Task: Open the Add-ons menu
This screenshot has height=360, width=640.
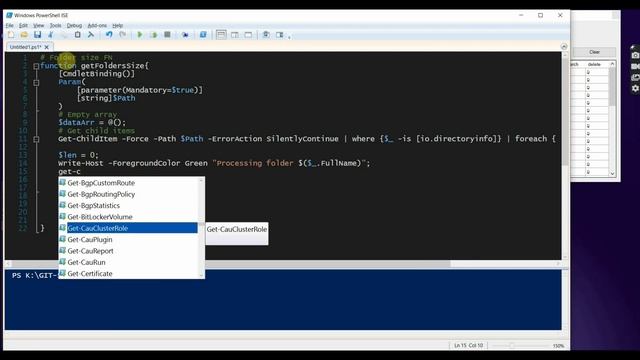Action: click(x=97, y=25)
